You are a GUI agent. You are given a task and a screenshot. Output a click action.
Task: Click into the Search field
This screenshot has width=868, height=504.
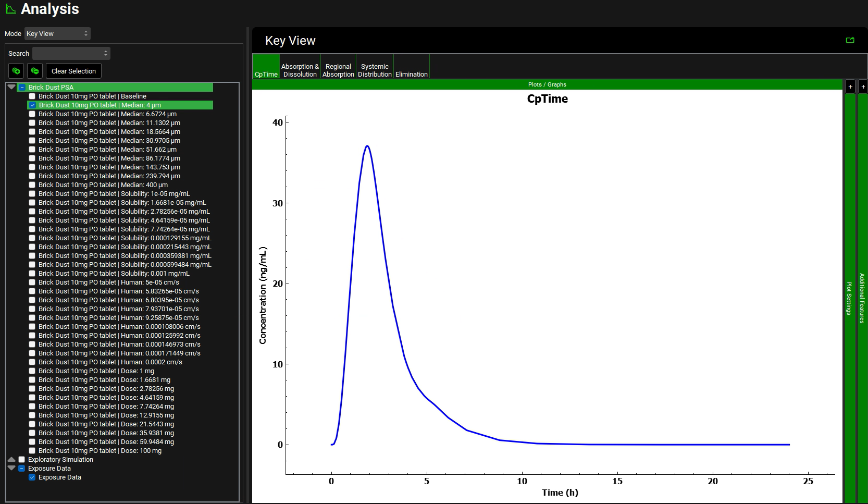pyautogui.click(x=71, y=53)
